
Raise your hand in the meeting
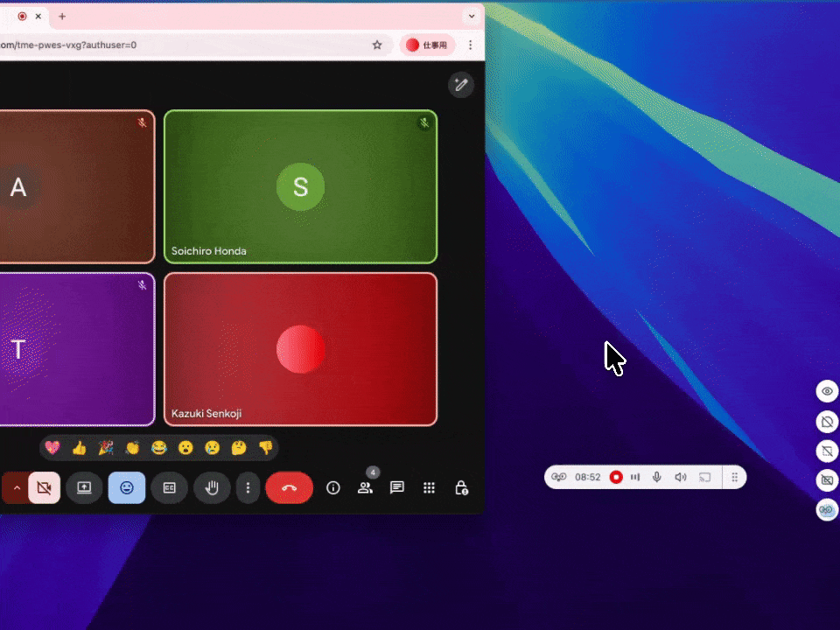click(211, 488)
